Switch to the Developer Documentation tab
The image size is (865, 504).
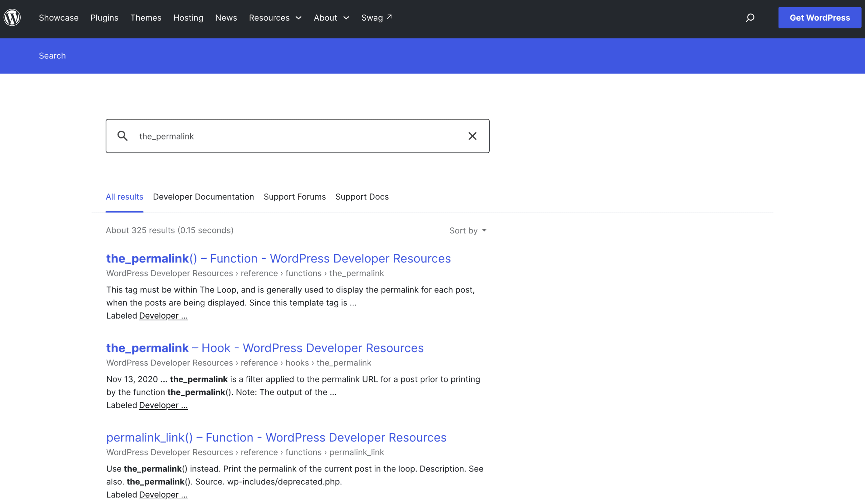(203, 197)
